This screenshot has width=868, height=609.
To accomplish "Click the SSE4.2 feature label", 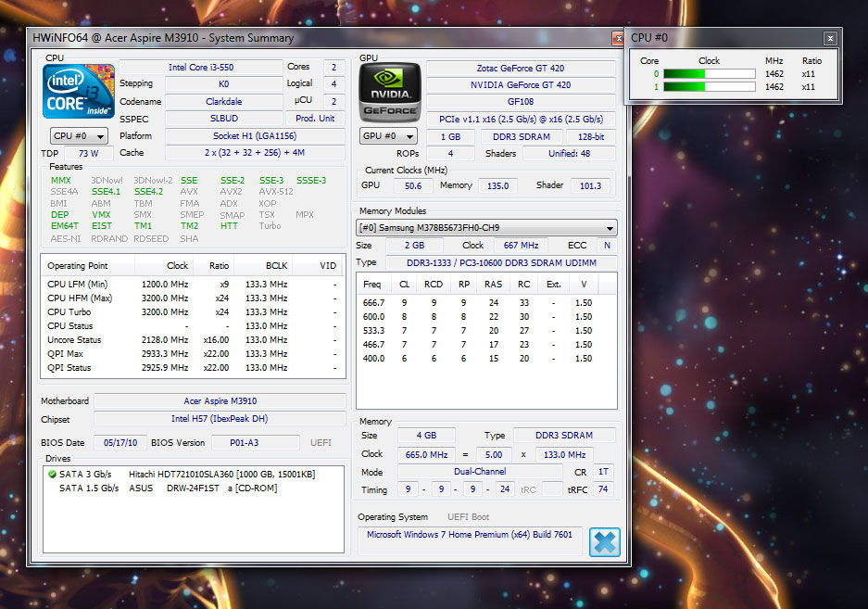I will [x=148, y=192].
